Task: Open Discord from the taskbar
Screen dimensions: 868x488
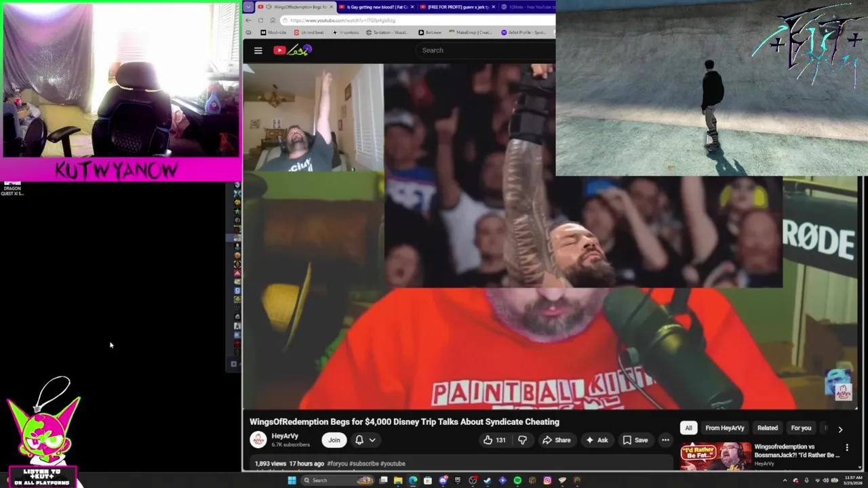Action: pos(443,481)
